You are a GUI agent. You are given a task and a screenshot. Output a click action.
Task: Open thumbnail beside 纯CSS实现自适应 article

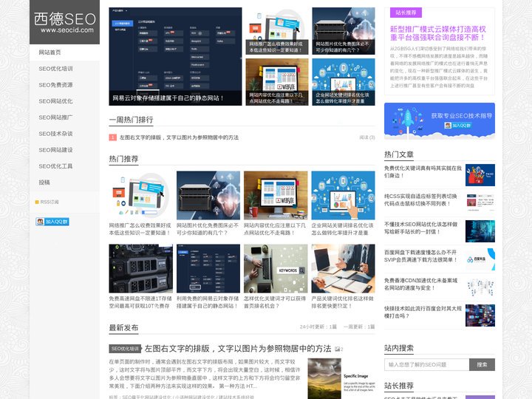coord(480,203)
